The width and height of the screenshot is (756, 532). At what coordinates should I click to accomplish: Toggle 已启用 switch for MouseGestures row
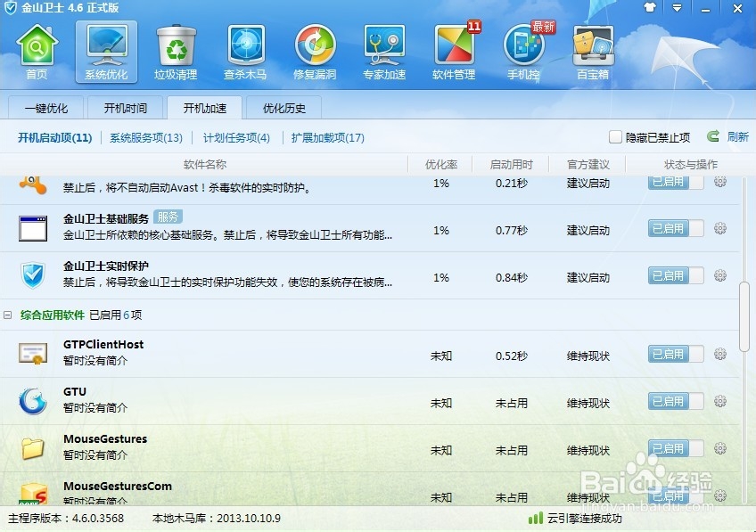click(x=676, y=448)
